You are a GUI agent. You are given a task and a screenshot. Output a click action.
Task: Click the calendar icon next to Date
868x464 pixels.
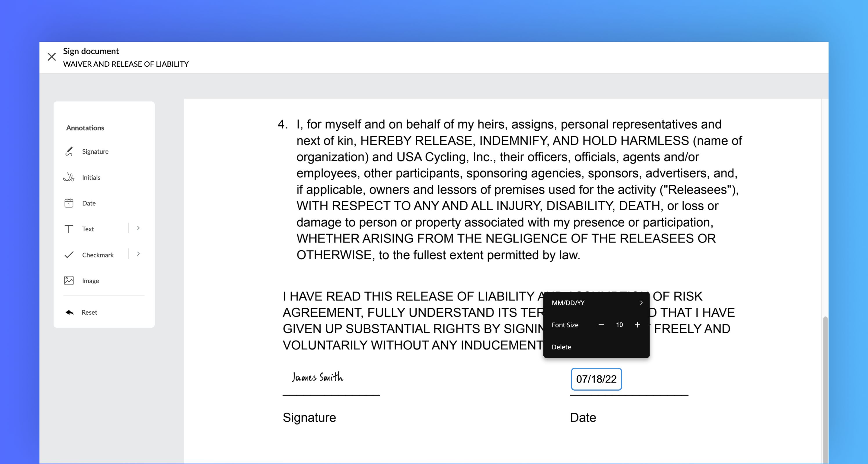coord(69,203)
